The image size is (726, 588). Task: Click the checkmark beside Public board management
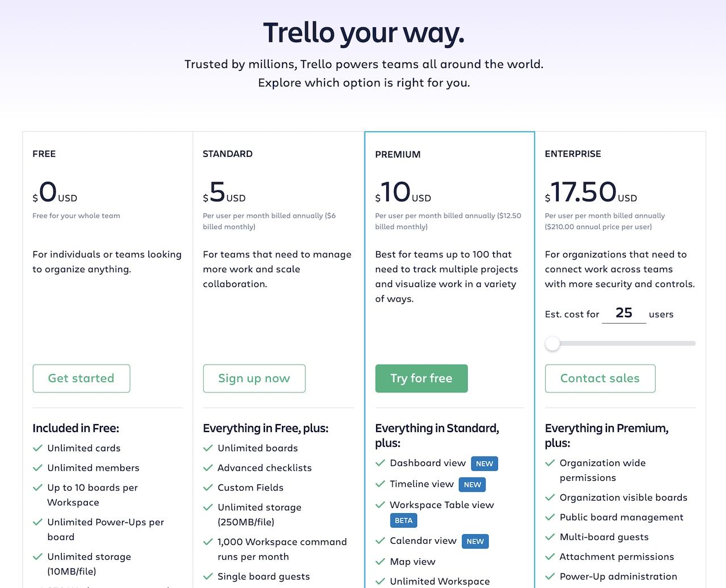point(550,517)
